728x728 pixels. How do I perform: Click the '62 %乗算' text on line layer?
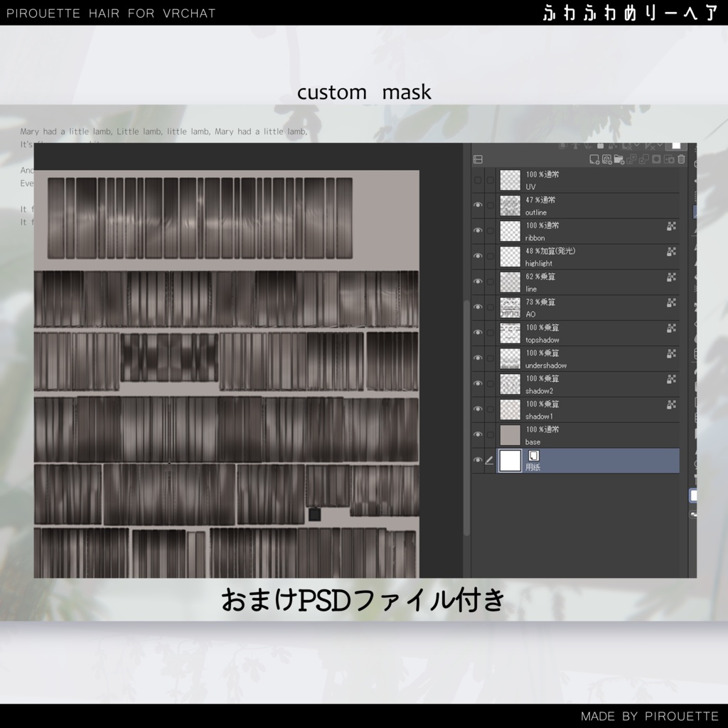pyautogui.click(x=540, y=277)
